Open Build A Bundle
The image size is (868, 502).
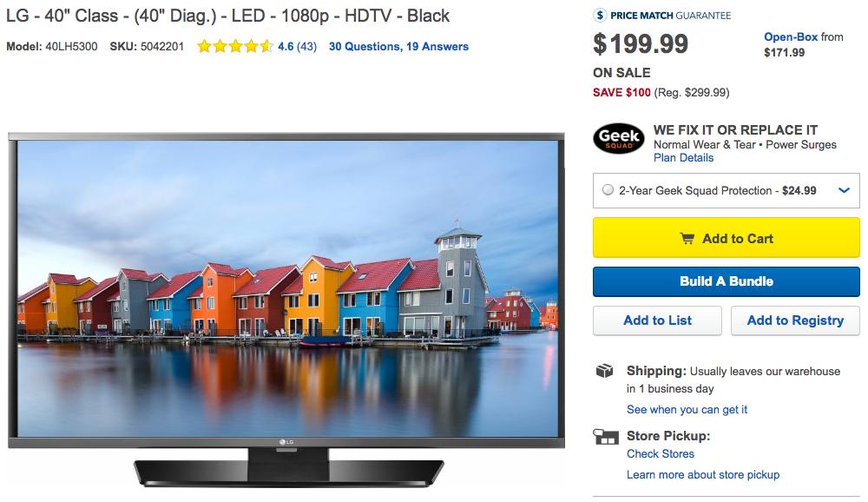point(727,281)
